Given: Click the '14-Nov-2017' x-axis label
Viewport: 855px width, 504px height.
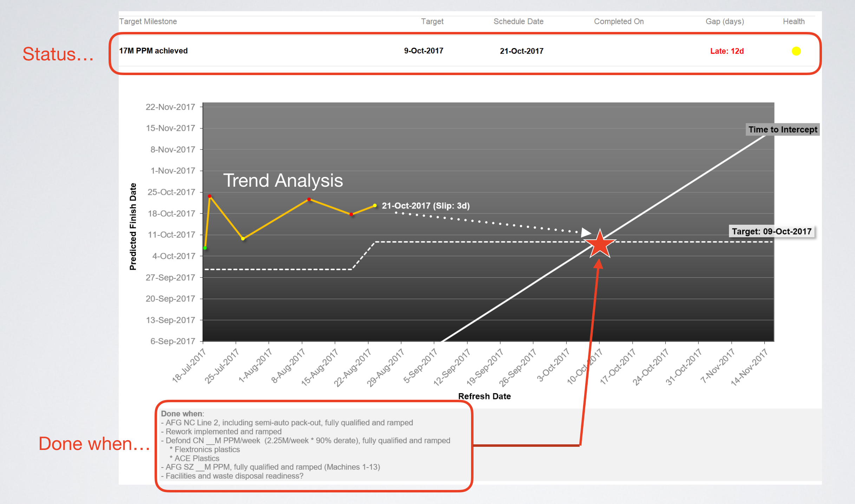Looking at the screenshot, I should (x=749, y=367).
